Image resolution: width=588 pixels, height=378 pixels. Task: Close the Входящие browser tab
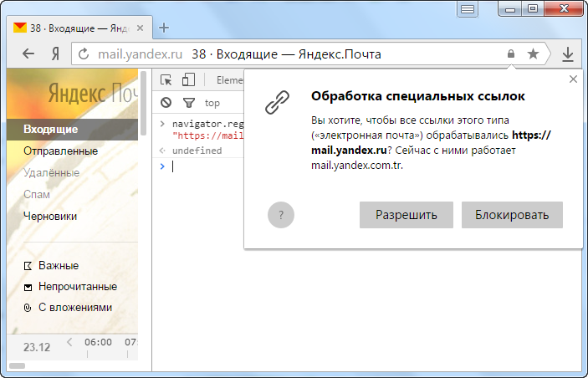[x=140, y=28]
